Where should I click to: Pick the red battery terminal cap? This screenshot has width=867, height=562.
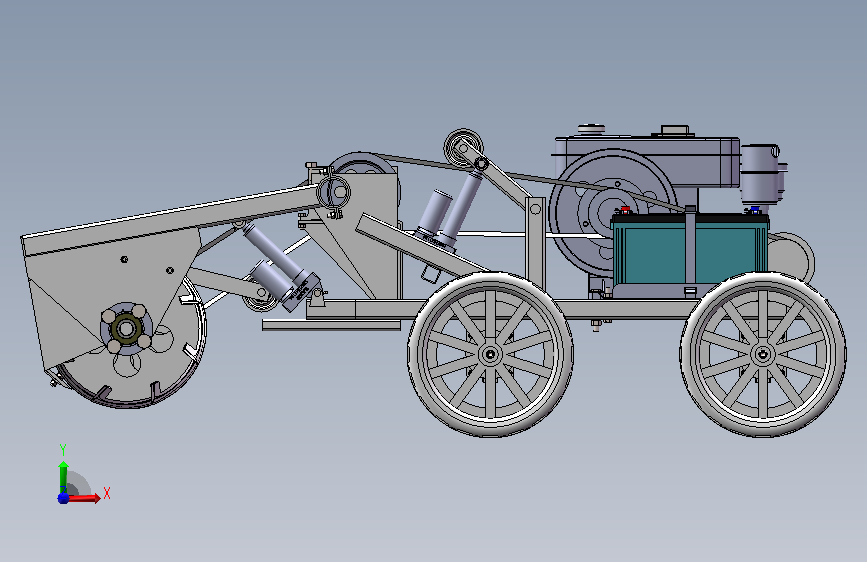625,210
